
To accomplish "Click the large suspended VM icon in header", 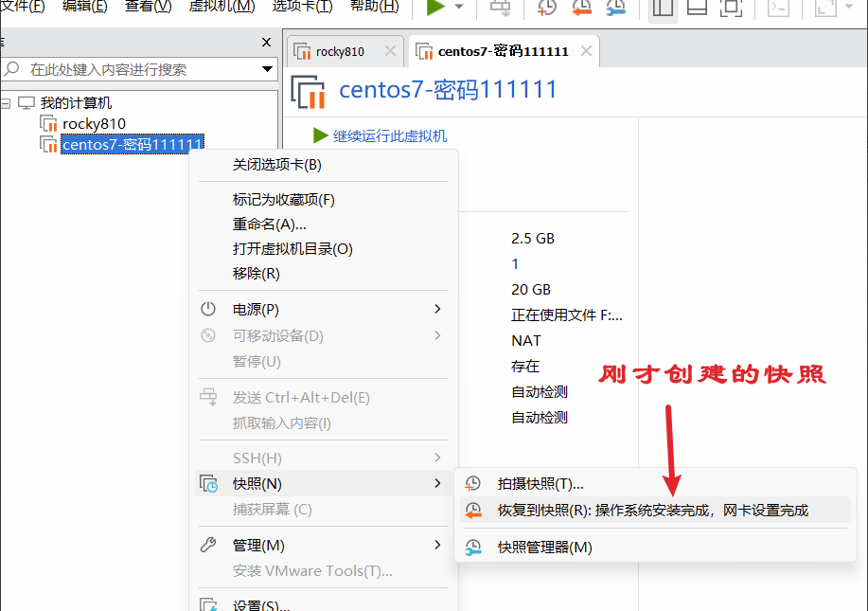I will (x=308, y=92).
